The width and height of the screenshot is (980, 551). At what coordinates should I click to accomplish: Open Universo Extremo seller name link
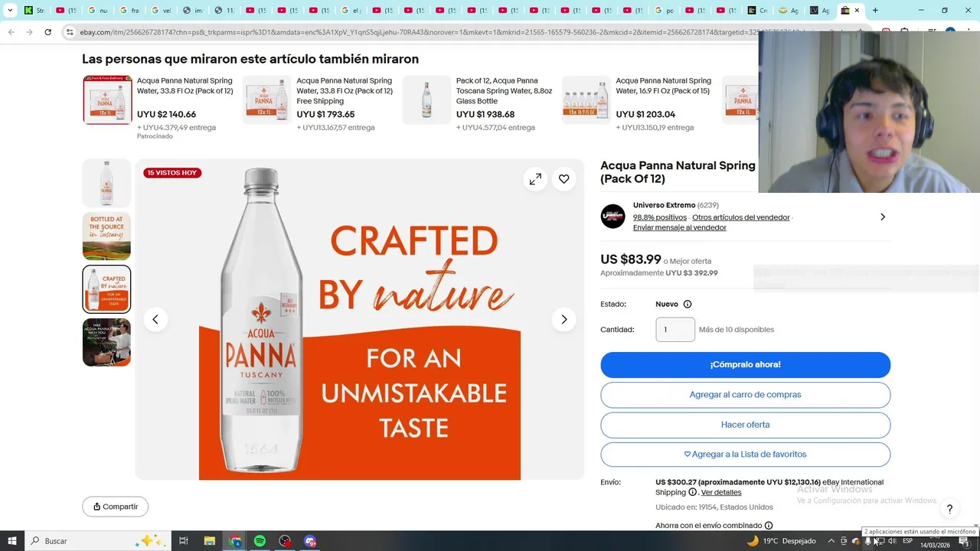tap(664, 205)
